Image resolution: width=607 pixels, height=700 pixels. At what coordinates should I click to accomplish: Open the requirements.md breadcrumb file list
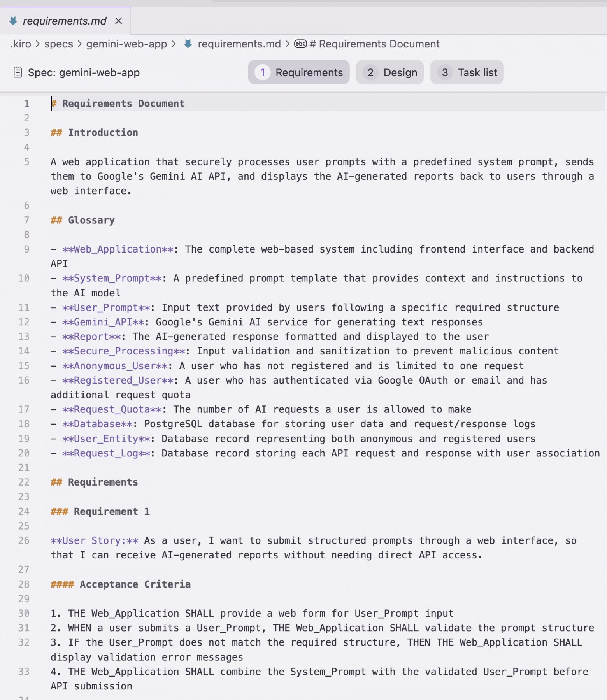239,44
